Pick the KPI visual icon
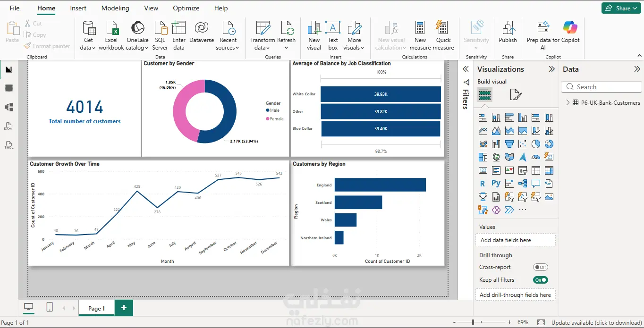The height and width of the screenshot is (328, 644). point(509,170)
